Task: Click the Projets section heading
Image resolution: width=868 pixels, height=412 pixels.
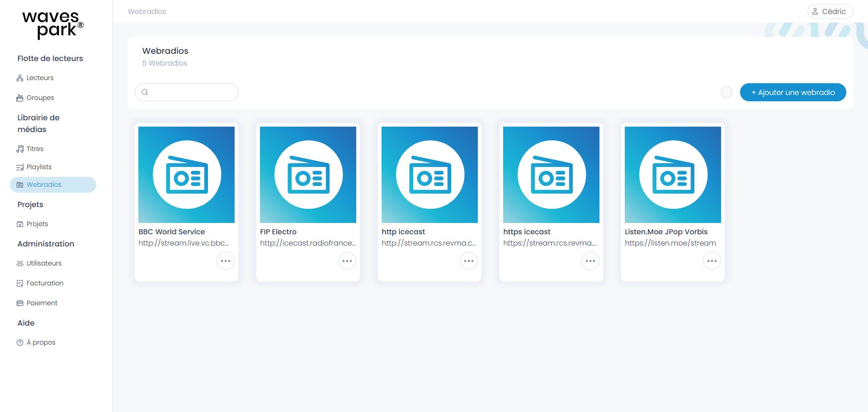Action: 30,204
